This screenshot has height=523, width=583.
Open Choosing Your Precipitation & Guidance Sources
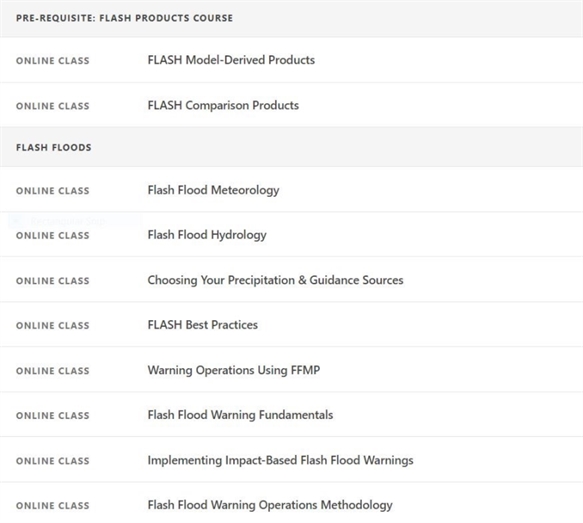(276, 280)
